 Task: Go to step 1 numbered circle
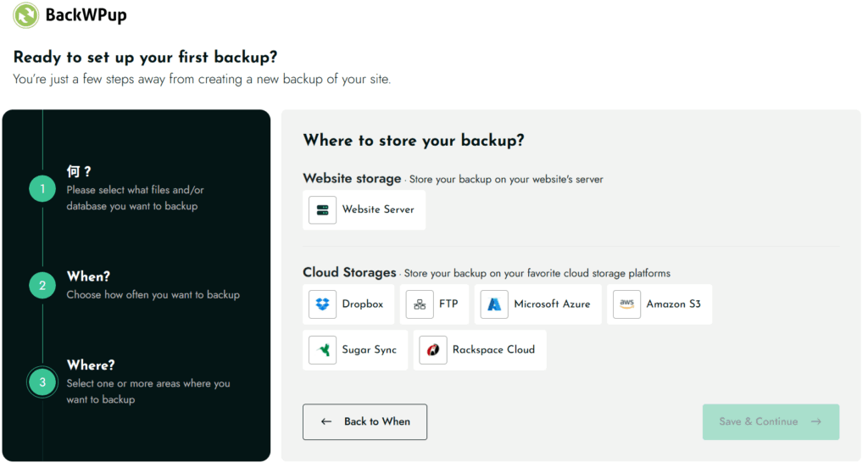point(42,189)
